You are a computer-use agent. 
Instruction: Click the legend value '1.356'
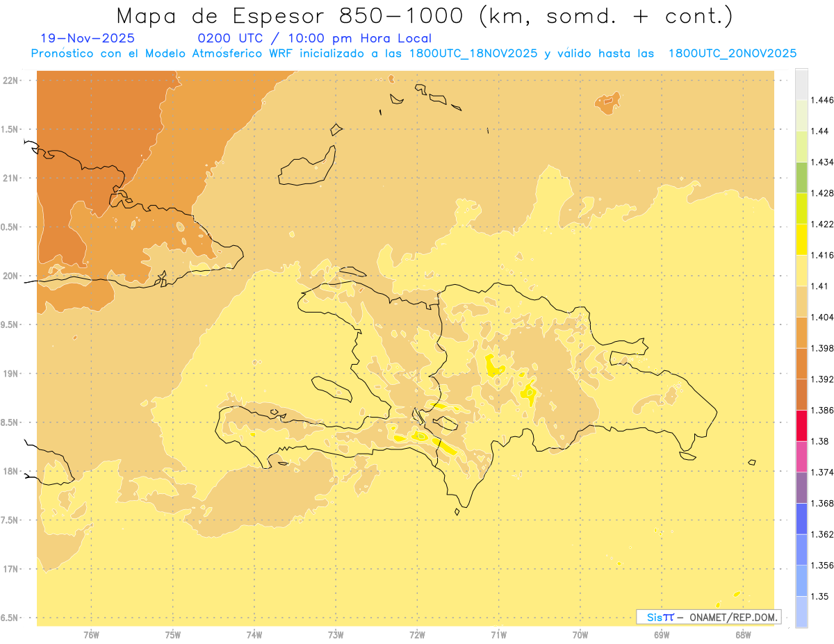coord(822,565)
